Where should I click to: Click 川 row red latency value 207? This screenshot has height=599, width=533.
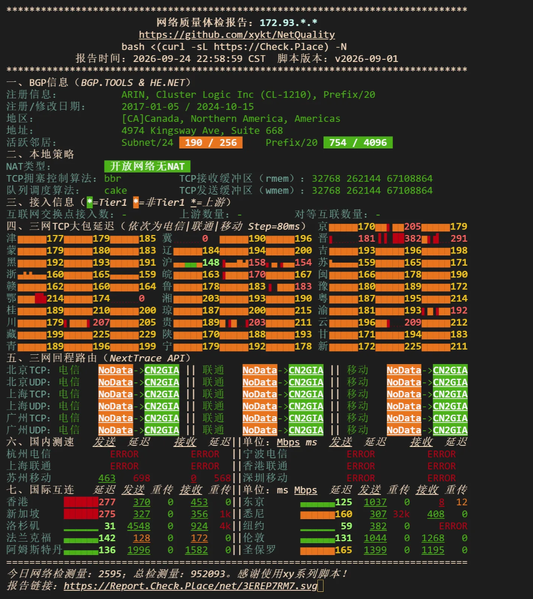point(101,322)
